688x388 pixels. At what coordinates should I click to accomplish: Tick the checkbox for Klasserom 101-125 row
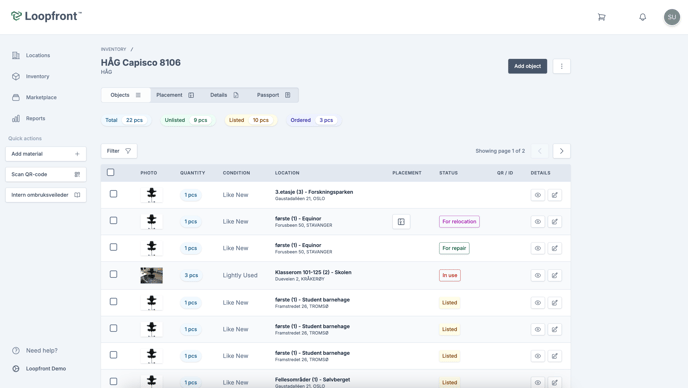tap(113, 274)
